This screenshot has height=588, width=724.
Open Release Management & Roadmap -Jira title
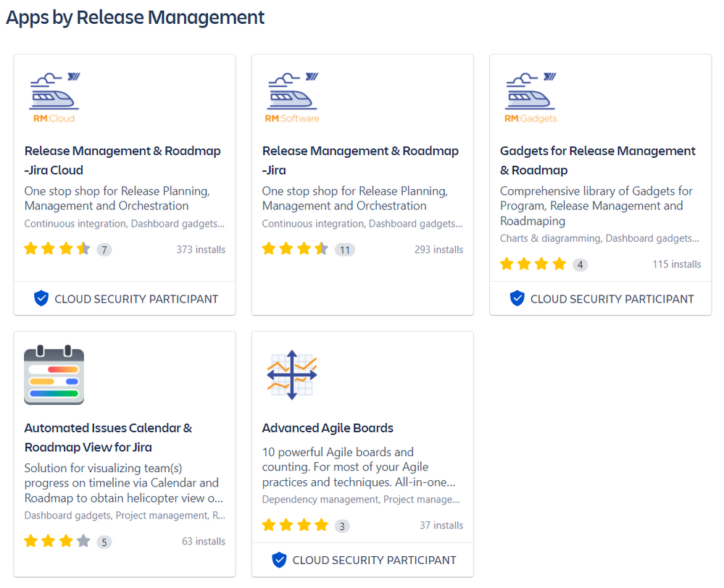pyautogui.click(x=360, y=160)
